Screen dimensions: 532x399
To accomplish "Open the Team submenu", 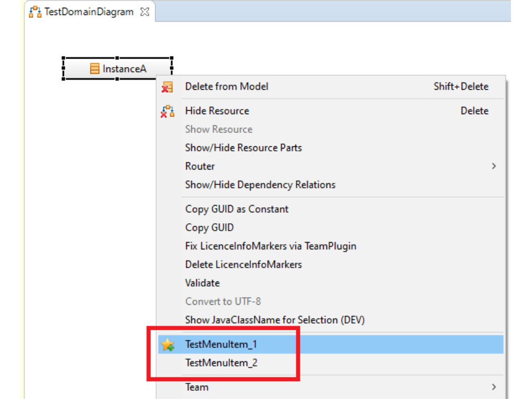I will [x=331, y=387].
